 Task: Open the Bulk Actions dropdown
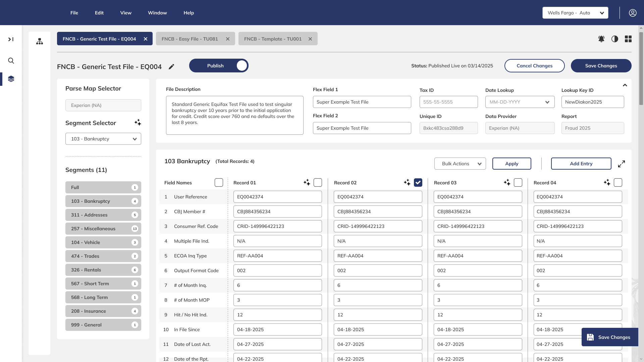click(x=460, y=164)
